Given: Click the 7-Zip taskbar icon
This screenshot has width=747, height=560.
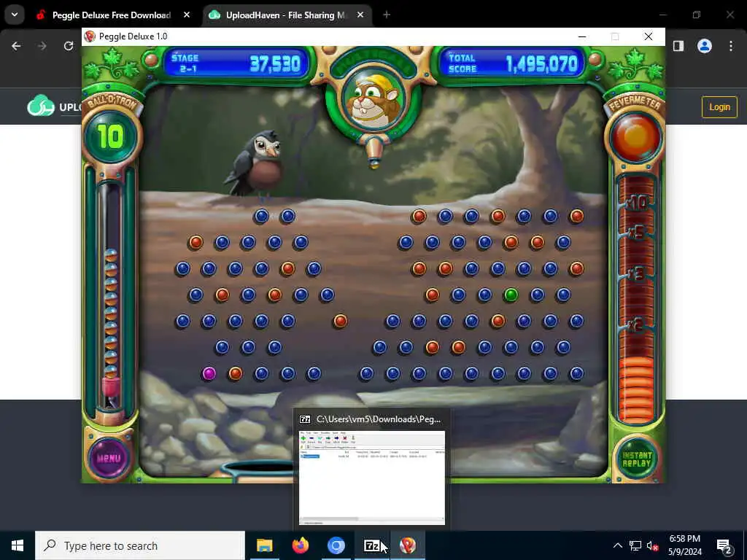Looking at the screenshot, I should 371,545.
